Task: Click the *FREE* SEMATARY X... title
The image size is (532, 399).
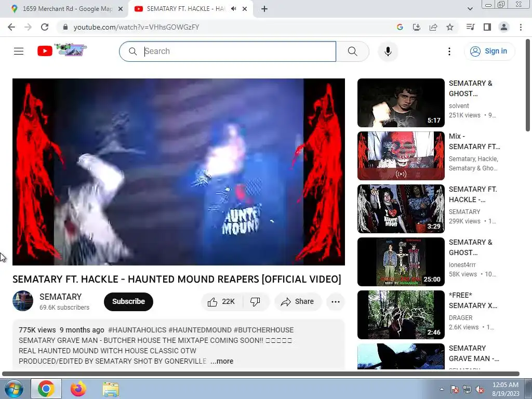Action: (x=473, y=300)
